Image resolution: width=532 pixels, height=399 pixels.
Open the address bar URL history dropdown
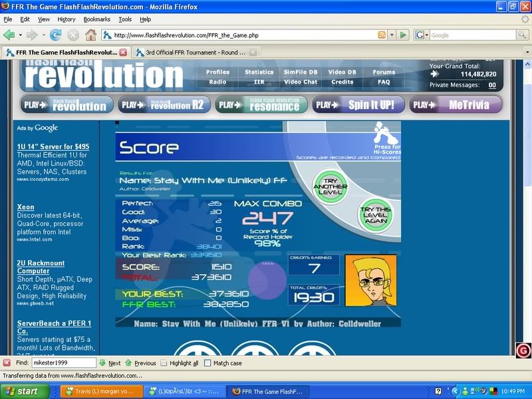point(392,35)
